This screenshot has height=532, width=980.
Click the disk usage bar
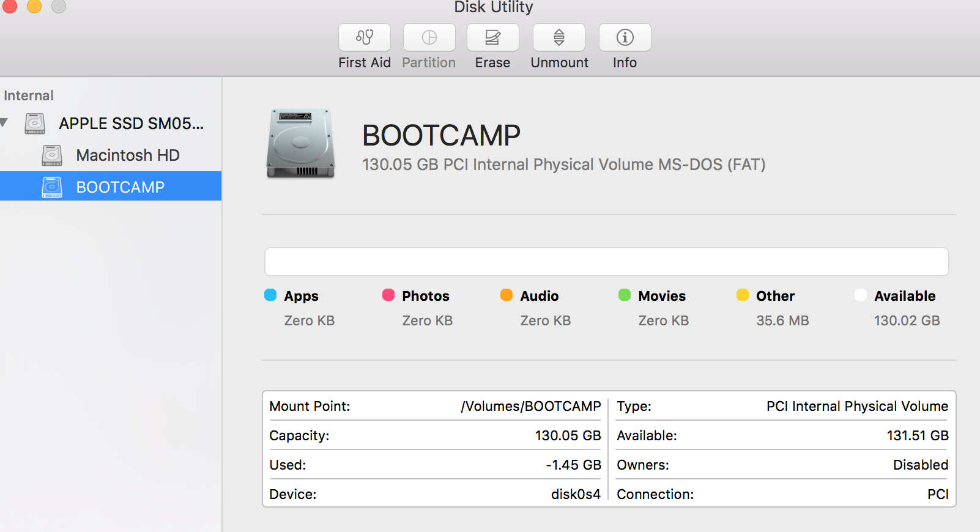[607, 262]
